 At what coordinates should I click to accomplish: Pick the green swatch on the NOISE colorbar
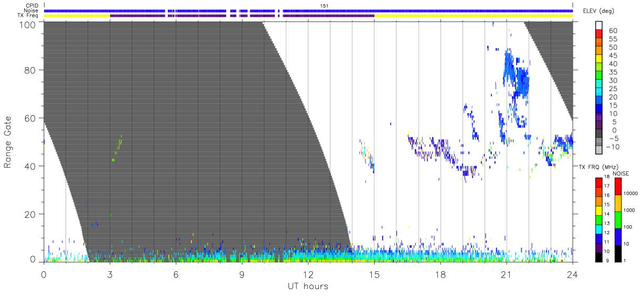coord(618,220)
